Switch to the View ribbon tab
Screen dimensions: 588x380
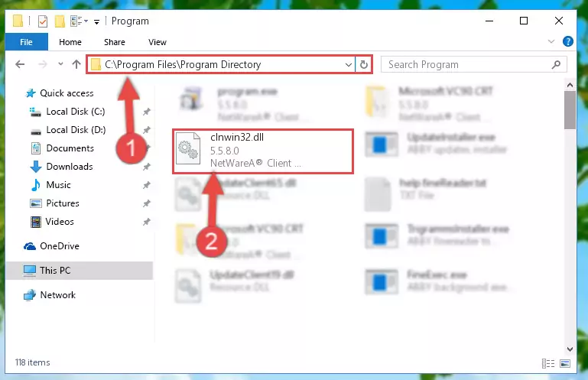(x=157, y=42)
